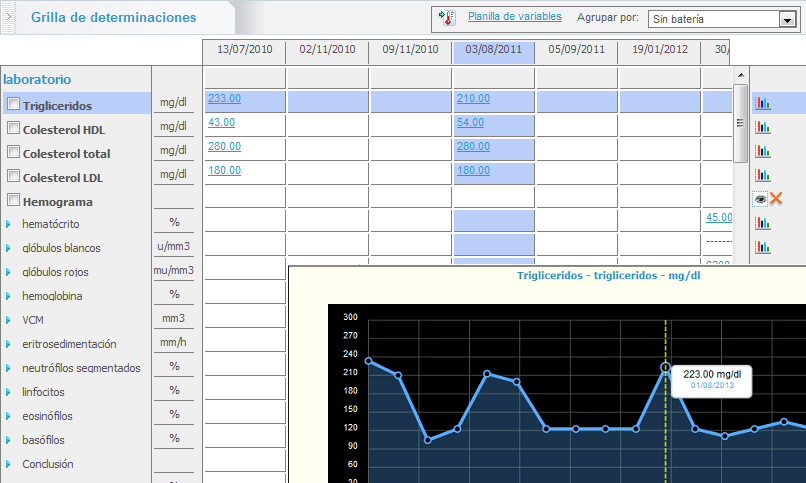Click the eye icon in Hemograma row

click(760, 199)
